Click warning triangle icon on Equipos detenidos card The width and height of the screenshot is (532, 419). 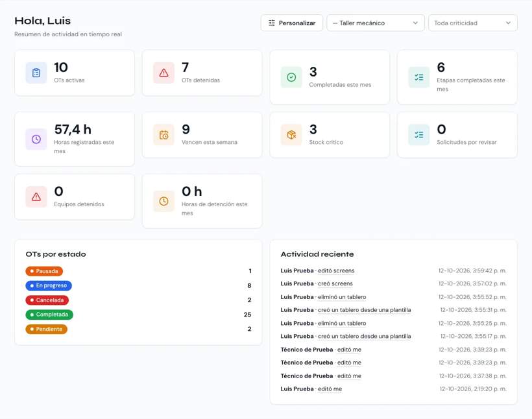tap(36, 197)
